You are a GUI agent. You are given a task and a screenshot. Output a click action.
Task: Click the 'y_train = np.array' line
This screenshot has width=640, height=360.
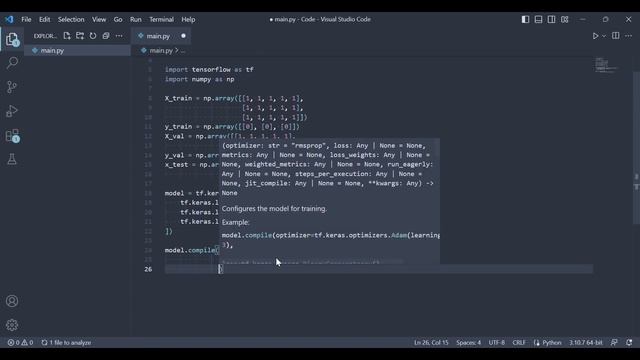(x=232, y=127)
